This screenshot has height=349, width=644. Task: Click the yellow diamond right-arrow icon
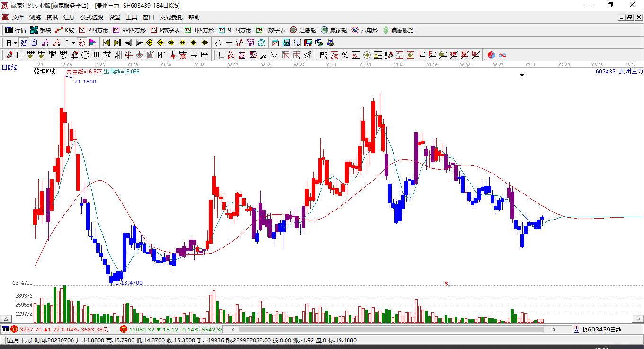[161, 43]
